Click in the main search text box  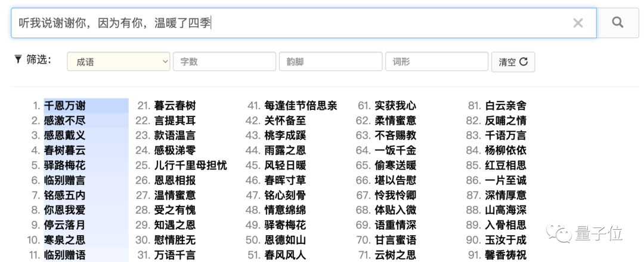(298, 23)
